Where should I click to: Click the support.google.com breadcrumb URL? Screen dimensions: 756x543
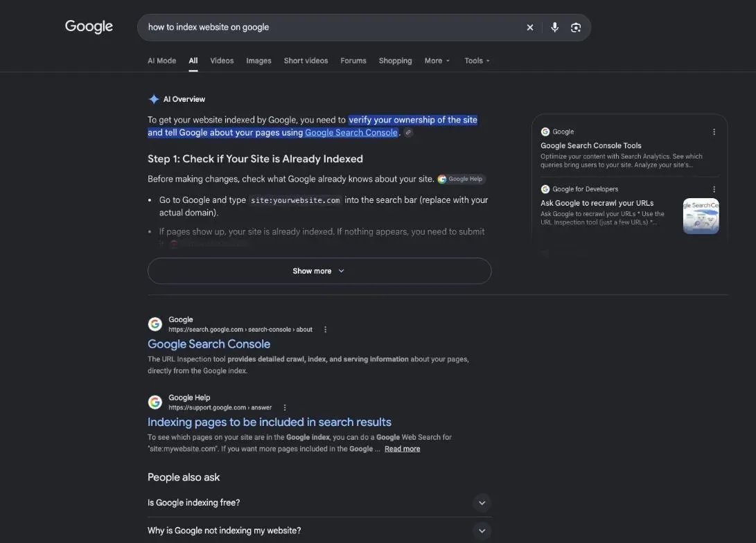(220, 408)
